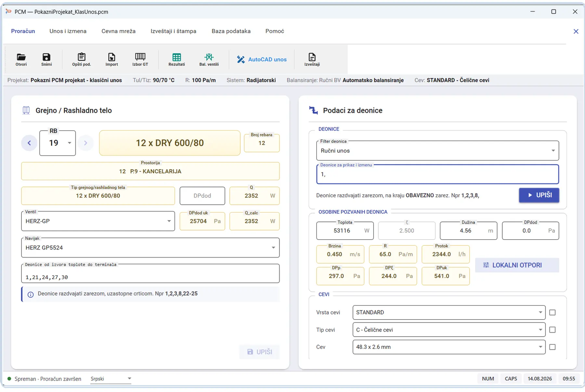Viewport: 585px width, 392px height.
Task: Click the Import toolbar icon
Action: (x=111, y=59)
